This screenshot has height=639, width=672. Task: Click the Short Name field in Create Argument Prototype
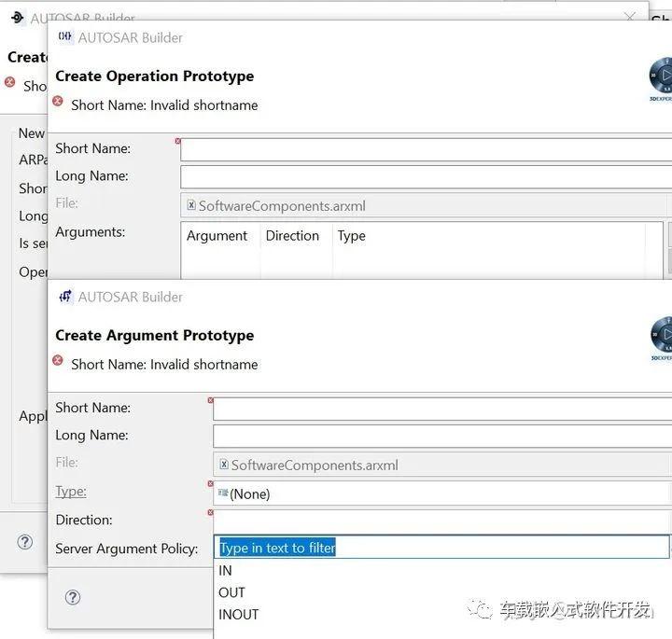pos(442,409)
